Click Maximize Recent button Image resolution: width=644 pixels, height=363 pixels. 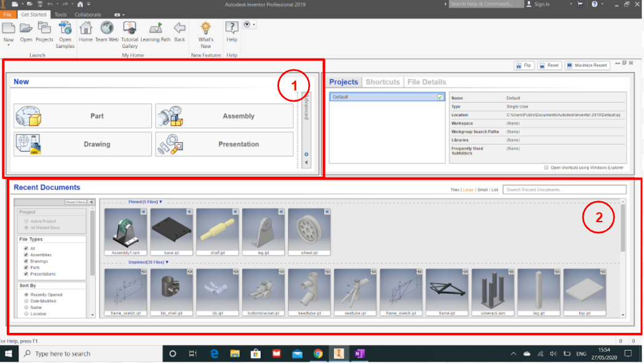tap(587, 65)
